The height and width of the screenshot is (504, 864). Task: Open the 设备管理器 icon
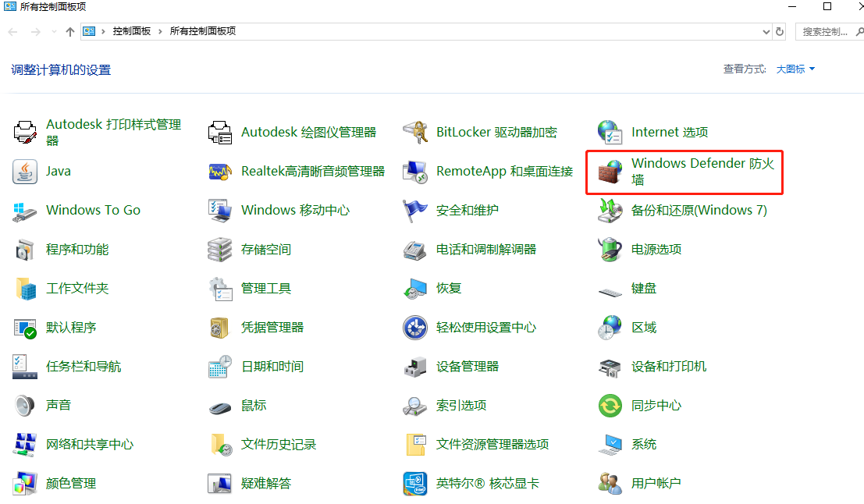[x=414, y=367]
